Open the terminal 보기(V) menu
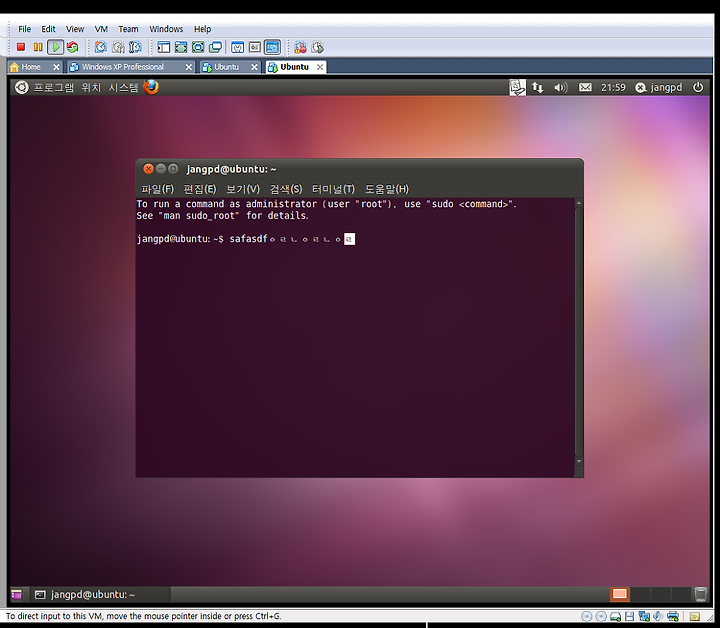 [243, 189]
